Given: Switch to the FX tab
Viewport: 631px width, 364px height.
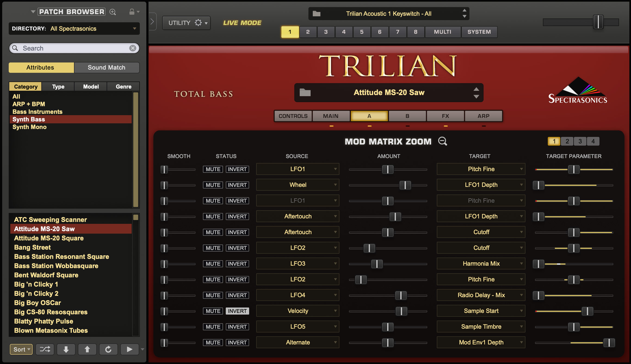Looking at the screenshot, I should point(445,116).
